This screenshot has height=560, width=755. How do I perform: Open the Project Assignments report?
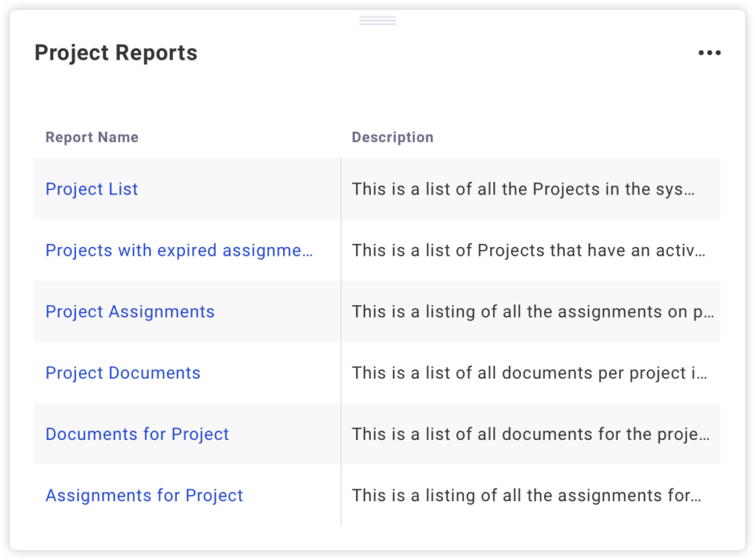click(x=130, y=312)
